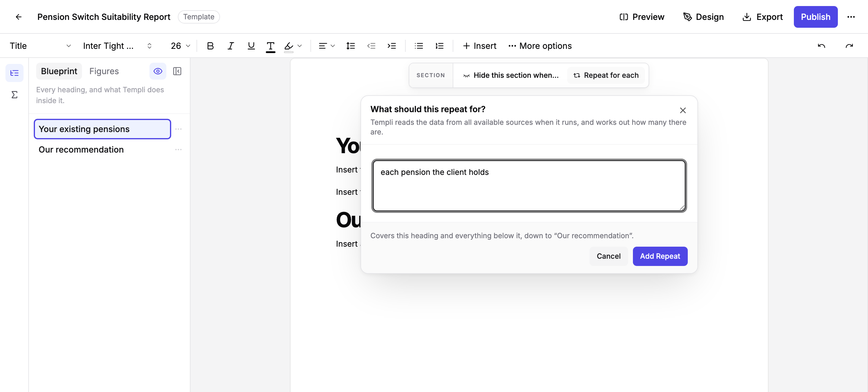868x392 pixels.
Task: Toggle bold formatting
Action: (210, 46)
